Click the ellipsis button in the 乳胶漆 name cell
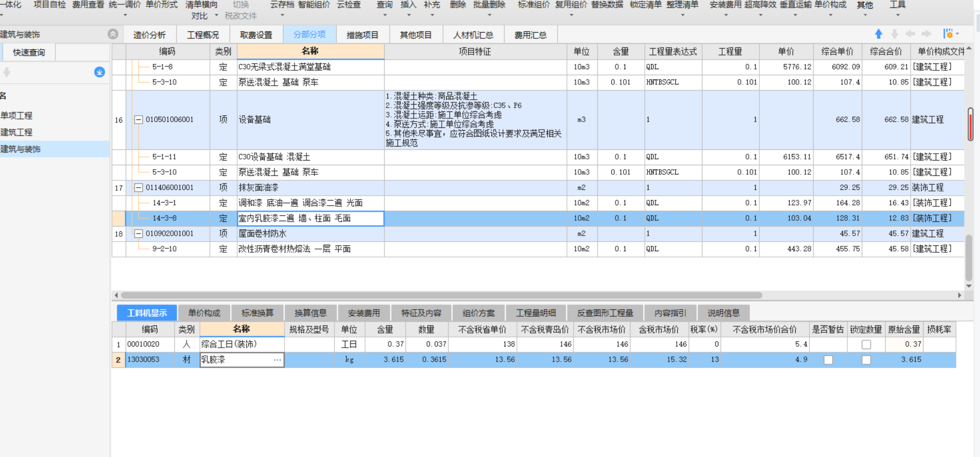 pyautogui.click(x=278, y=360)
